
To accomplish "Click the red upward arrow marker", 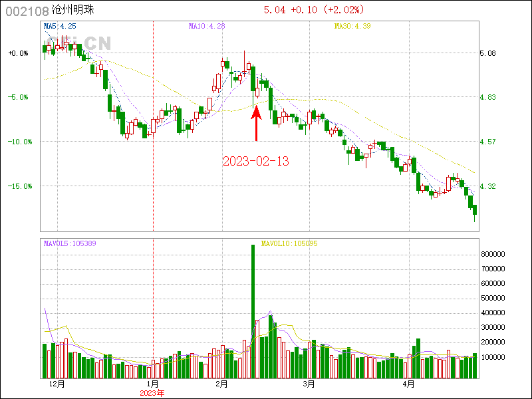I will coord(257,122).
